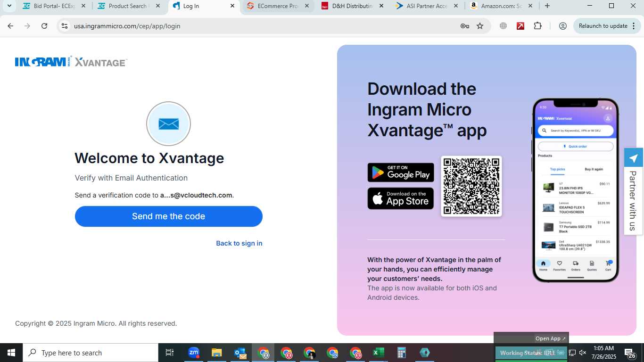Click the Send me the code button
The height and width of the screenshot is (362, 644).
[x=168, y=216]
